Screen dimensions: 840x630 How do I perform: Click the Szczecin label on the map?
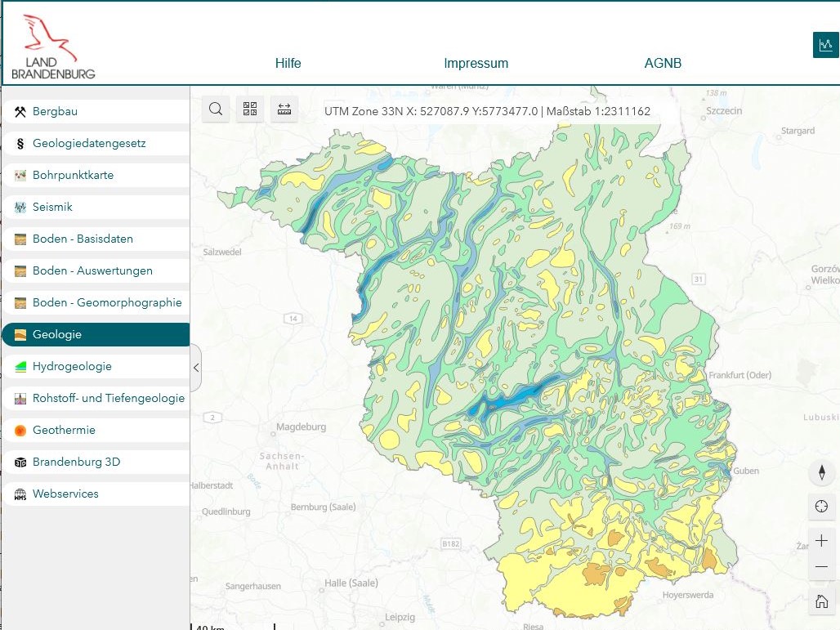[x=724, y=111]
